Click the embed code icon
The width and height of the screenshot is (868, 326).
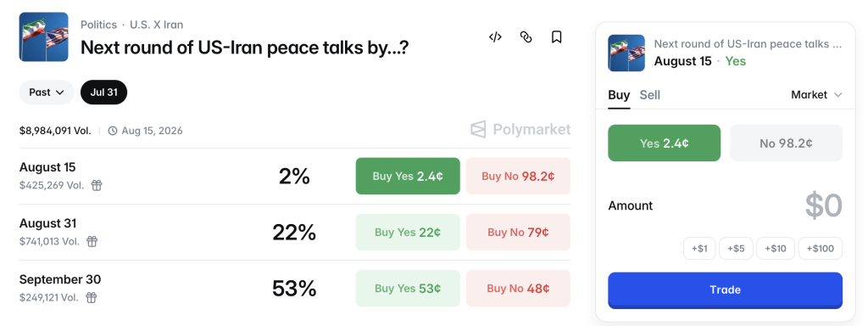[x=495, y=37]
